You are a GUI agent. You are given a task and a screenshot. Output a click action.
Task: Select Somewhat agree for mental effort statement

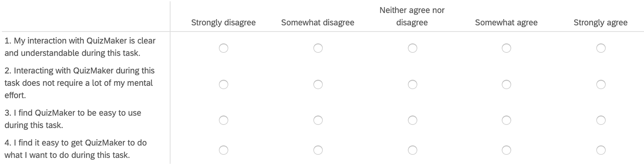(506, 84)
